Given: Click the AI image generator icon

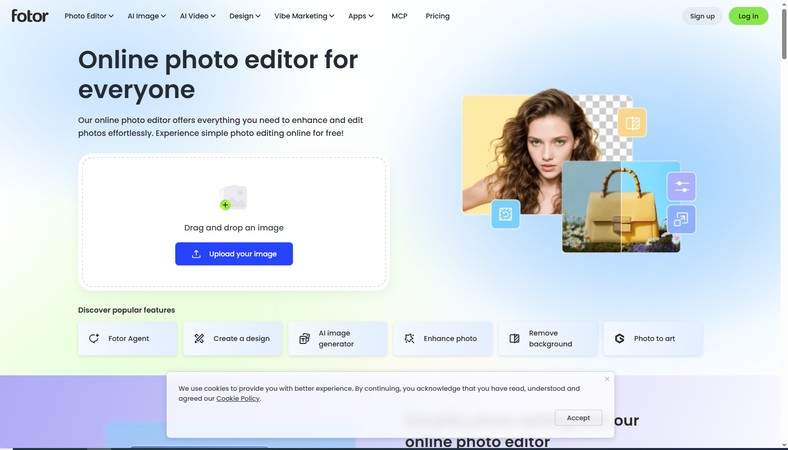Looking at the screenshot, I should [x=304, y=338].
